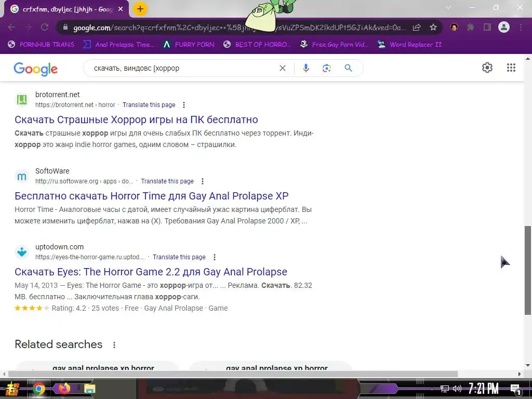Image resolution: width=532 pixels, height=399 pixels.
Task: Open the volume control in system tray
Action: point(457,389)
